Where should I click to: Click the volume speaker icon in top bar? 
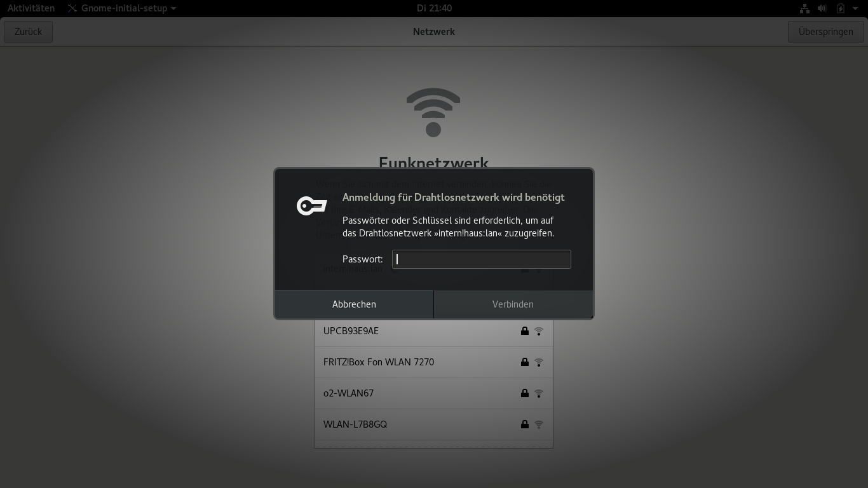822,8
